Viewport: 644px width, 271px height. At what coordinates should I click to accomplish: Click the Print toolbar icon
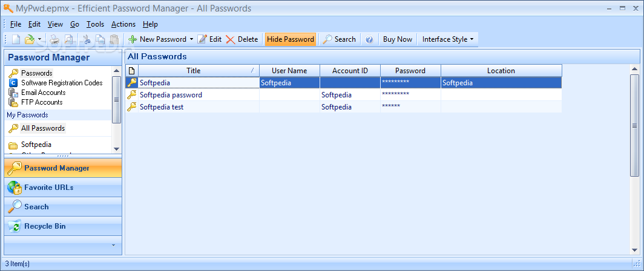[54, 39]
